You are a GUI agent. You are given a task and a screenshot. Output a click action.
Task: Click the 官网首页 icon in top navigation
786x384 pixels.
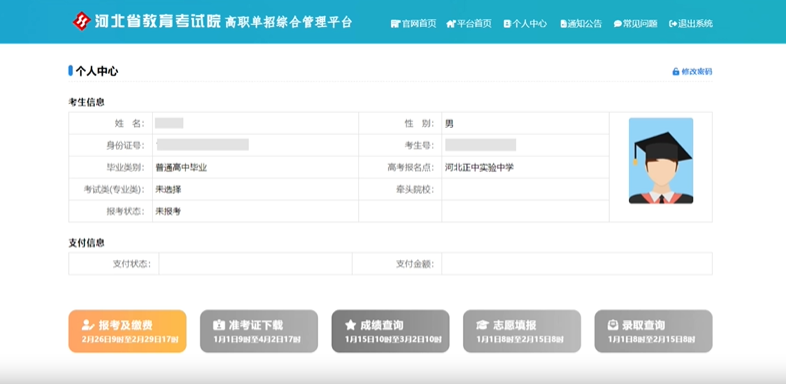[x=396, y=24]
